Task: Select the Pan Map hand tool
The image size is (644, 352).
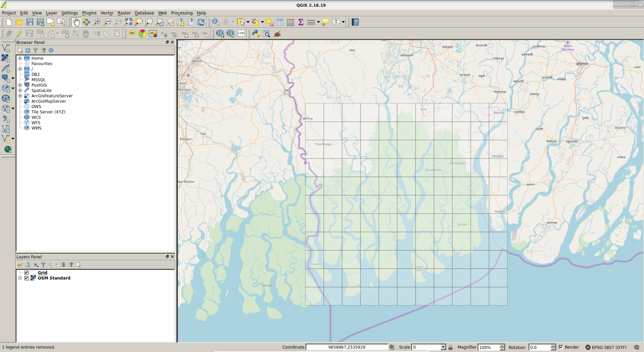Action: [x=76, y=22]
